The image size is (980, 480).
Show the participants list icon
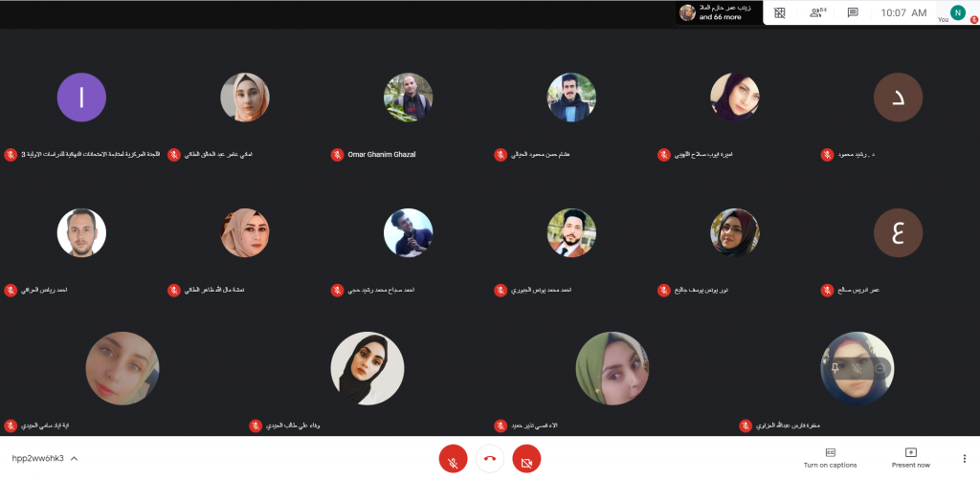(x=817, y=12)
